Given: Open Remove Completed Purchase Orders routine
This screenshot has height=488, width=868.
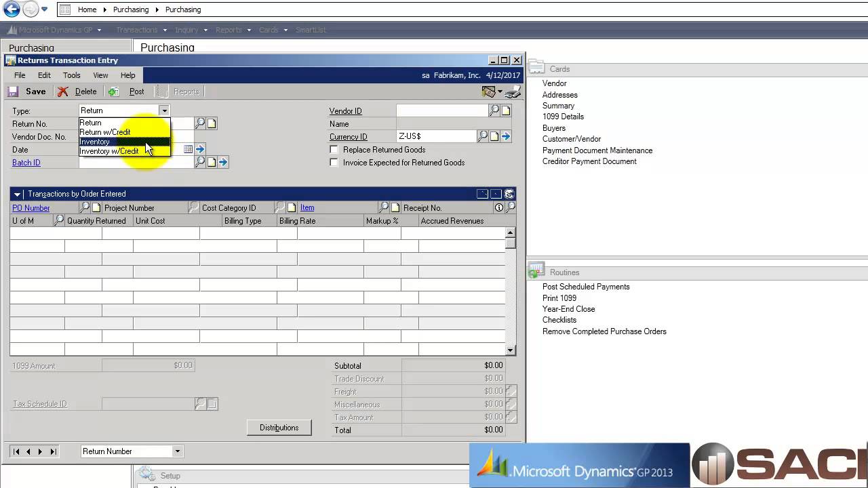Looking at the screenshot, I should [604, 331].
